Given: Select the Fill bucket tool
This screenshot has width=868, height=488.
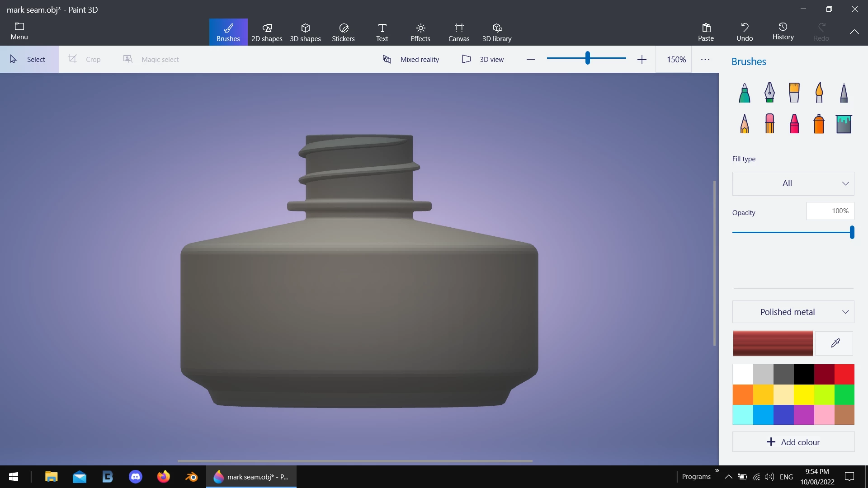Looking at the screenshot, I should click(x=844, y=123).
